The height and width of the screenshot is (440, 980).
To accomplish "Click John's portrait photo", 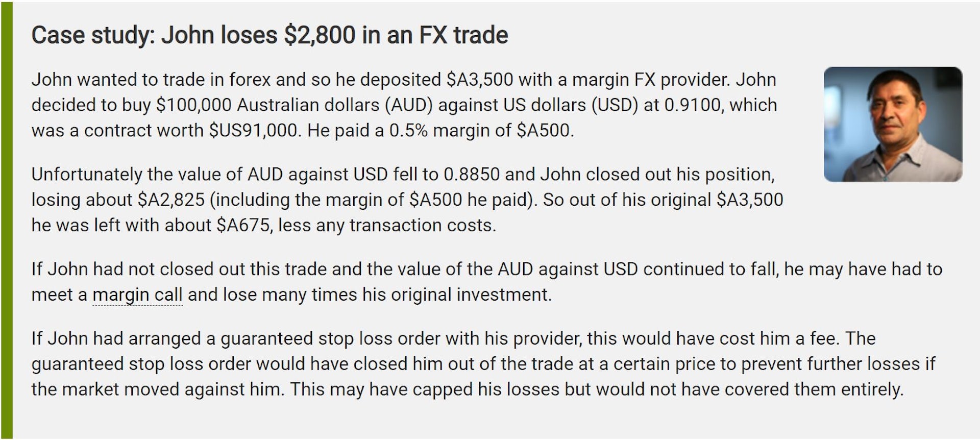I will 893,125.
